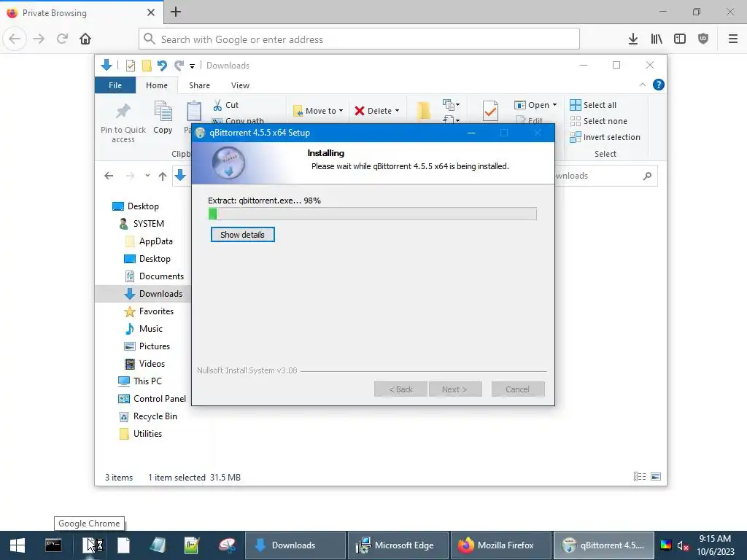Click quick access undo icon
This screenshot has height=560, width=747.
162,65
